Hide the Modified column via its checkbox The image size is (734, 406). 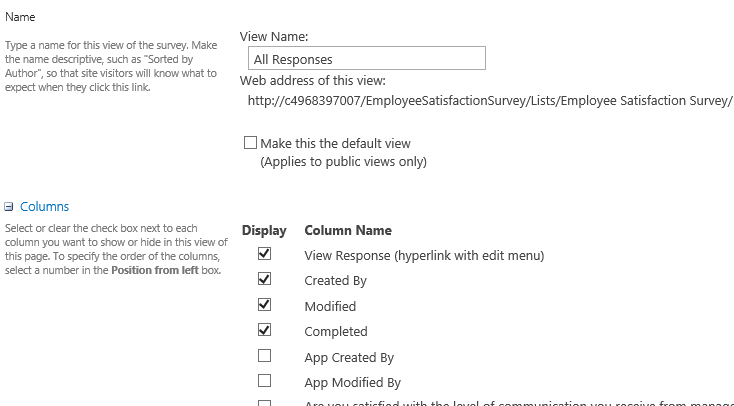[x=264, y=305]
